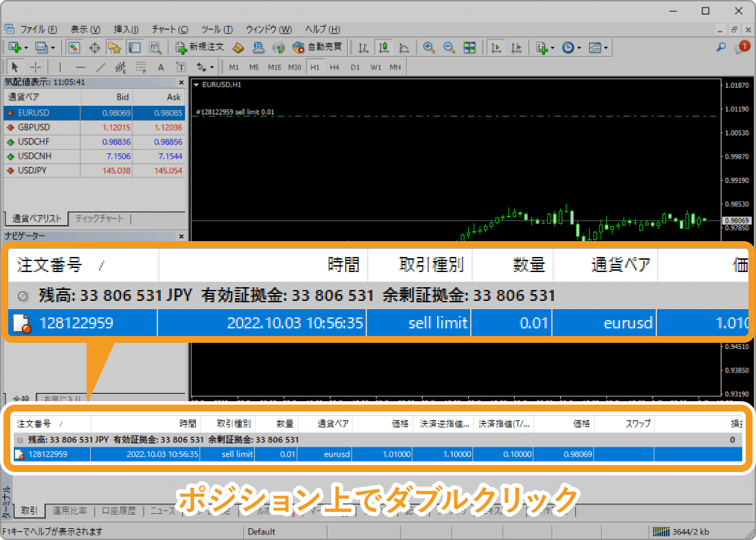Click the indicators list add icon

[x=542, y=47]
